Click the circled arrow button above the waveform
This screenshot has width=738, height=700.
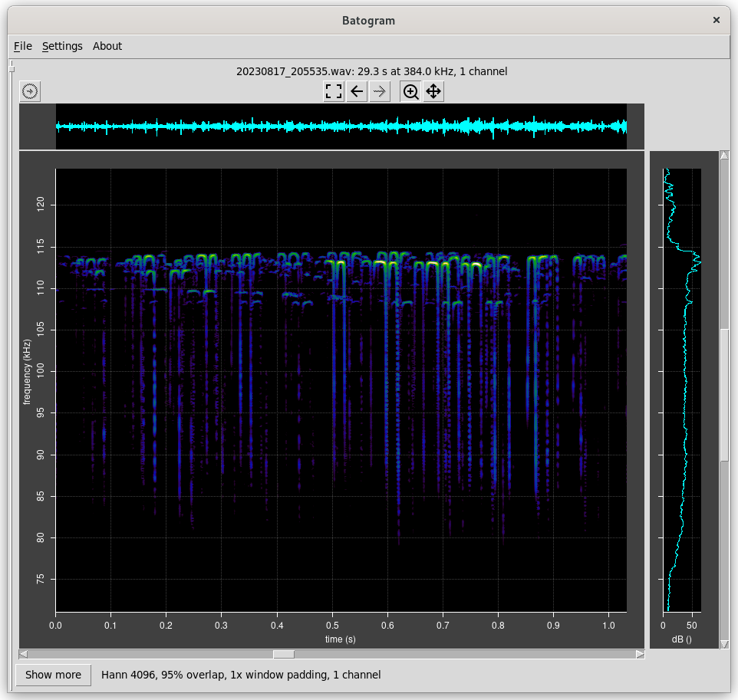click(x=30, y=92)
